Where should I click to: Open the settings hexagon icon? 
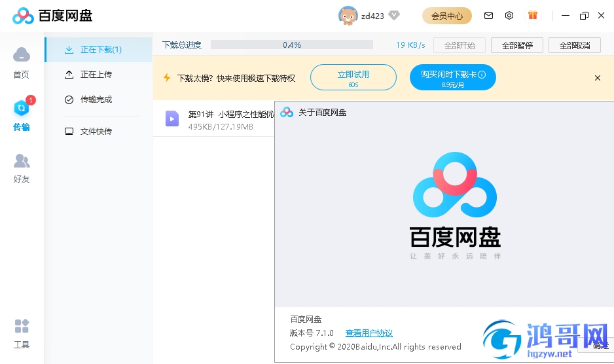point(509,16)
